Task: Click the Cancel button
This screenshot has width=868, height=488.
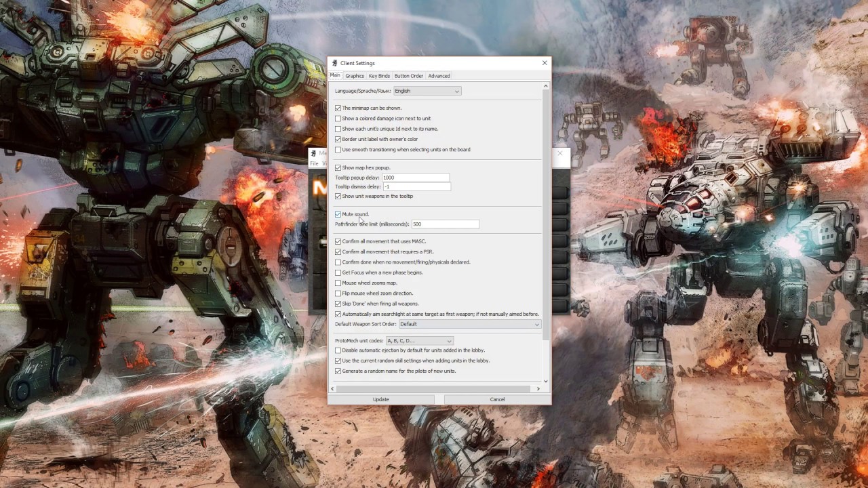Action: (x=497, y=399)
